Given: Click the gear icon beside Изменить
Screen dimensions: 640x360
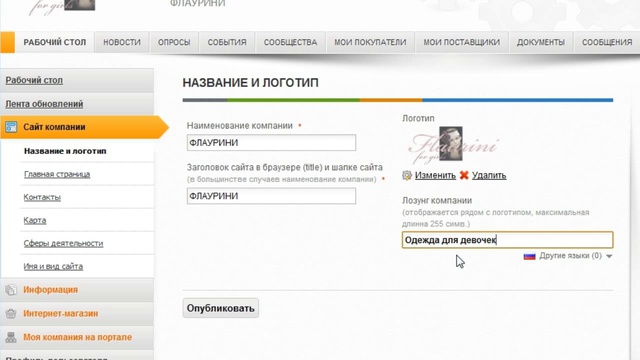Looking at the screenshot, I should point(407,176).
